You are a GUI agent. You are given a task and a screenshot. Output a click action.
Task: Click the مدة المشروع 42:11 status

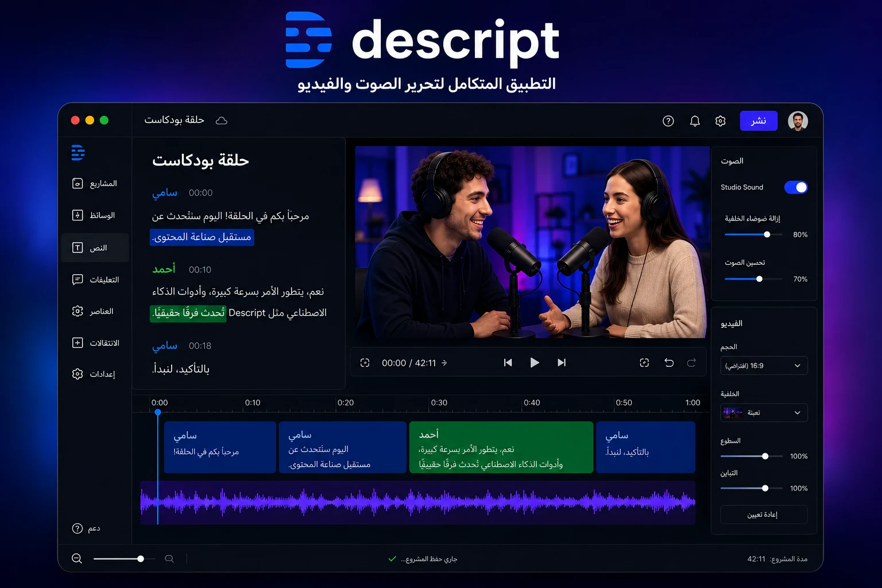[777, 559]
